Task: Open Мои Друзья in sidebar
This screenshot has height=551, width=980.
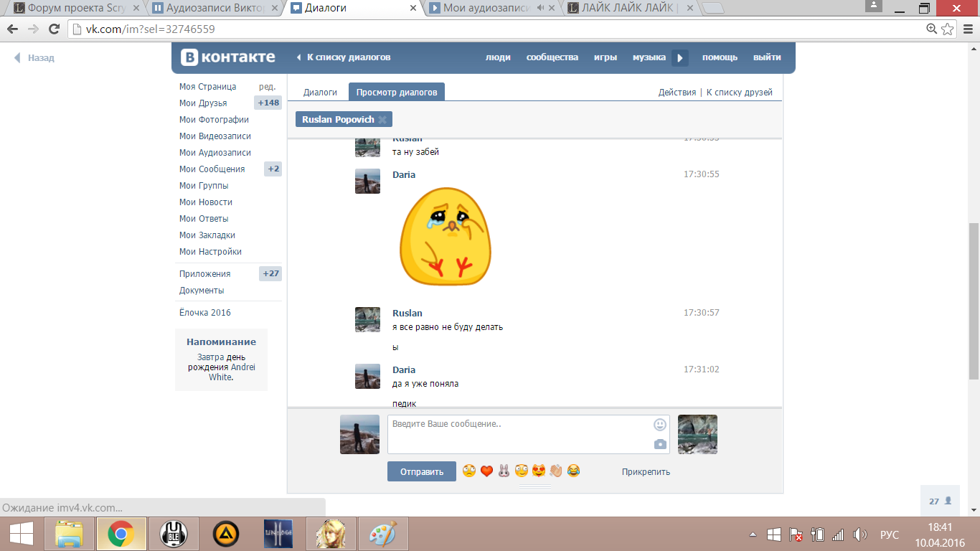Action: [x=203, y=103]
